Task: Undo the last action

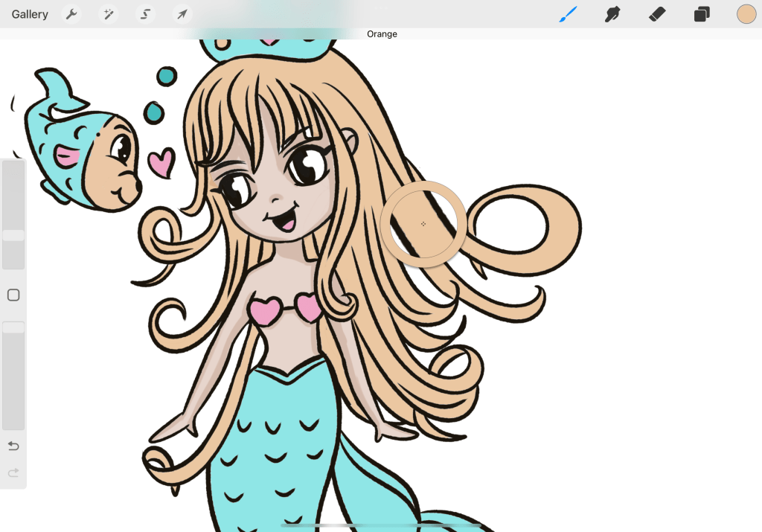Action: tap(13, 446)
